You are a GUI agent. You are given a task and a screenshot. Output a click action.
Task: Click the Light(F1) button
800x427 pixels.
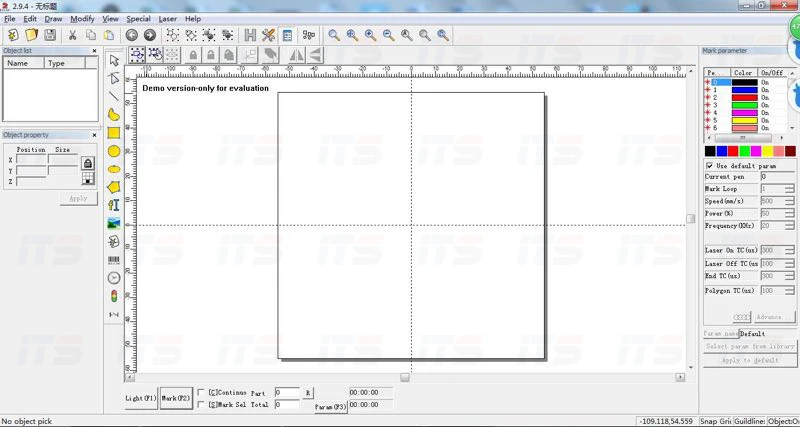pos(141,398)
